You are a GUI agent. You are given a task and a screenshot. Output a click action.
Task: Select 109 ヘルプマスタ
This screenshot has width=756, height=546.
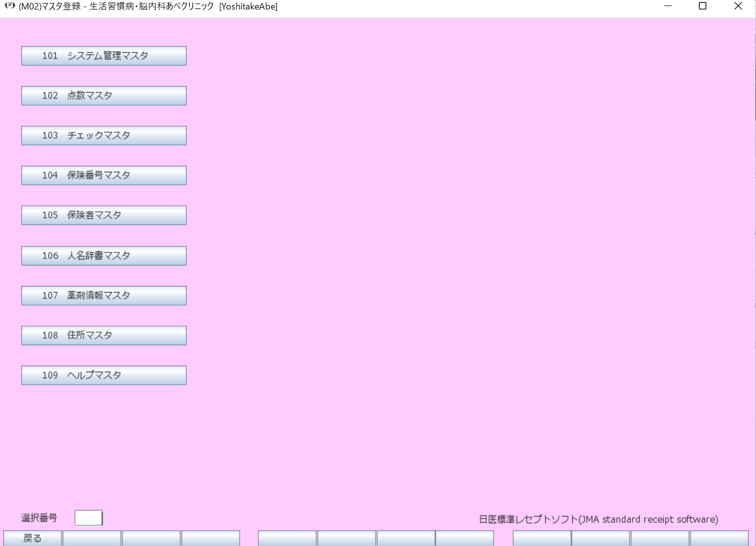tap(104, 375)
